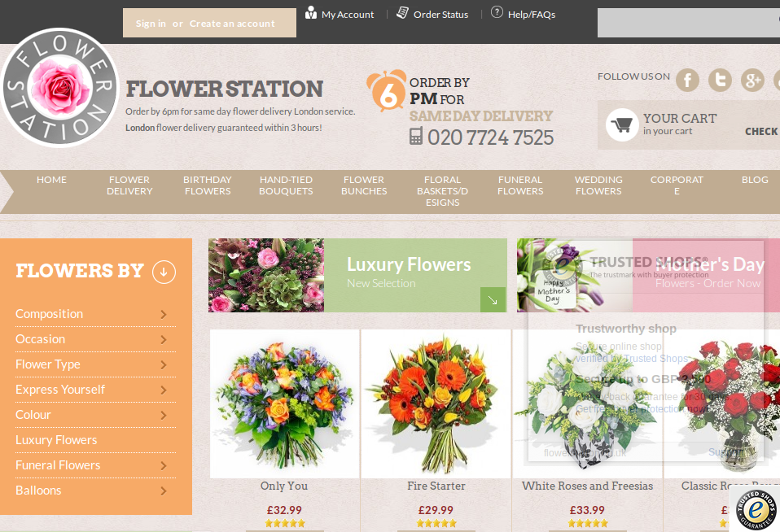Open the Funeral Flowers menu item
The width and height of the screenshot is (780, 532).
[x=520, y=185]
